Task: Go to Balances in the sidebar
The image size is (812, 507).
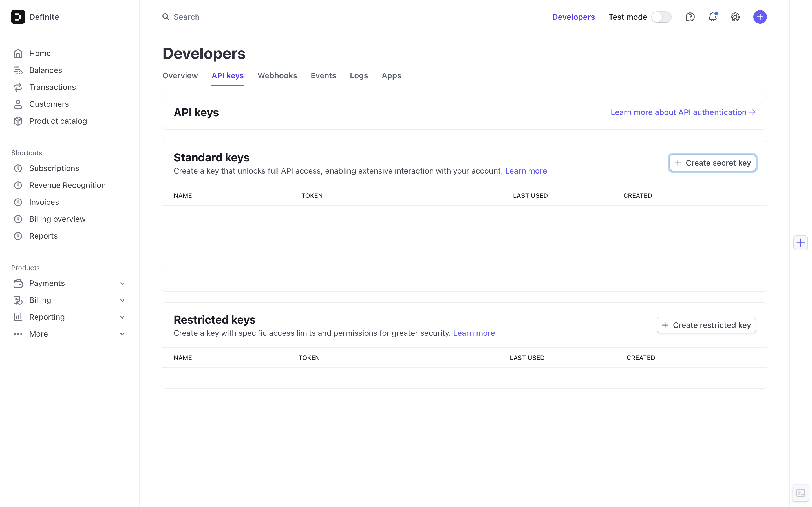Action: (46, 70)
